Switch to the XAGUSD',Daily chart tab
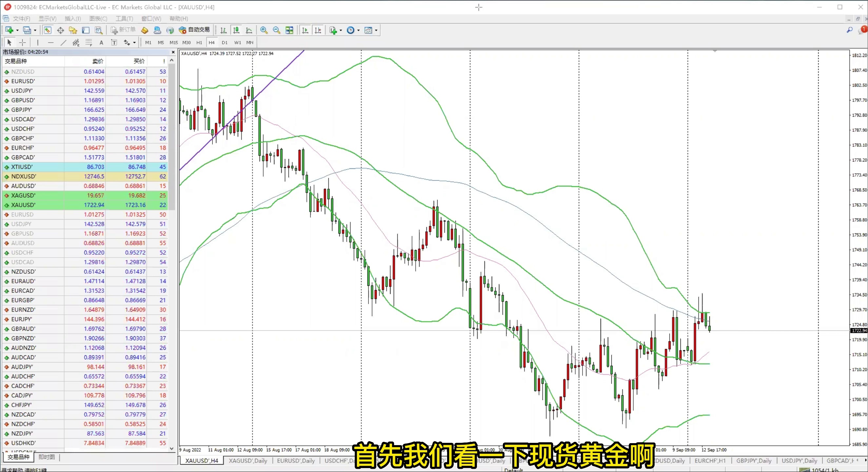Viewport: 868px width, 472px height. 248,461
